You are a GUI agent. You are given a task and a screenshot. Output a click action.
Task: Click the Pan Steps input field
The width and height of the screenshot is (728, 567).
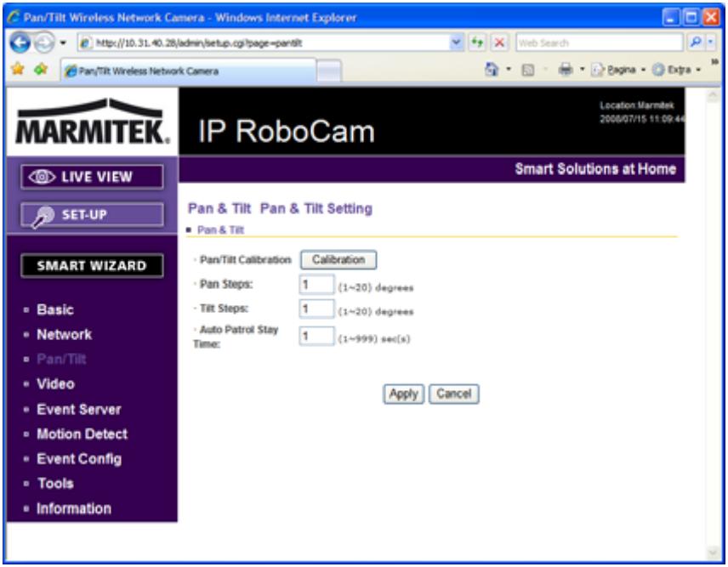(x=316, y=285)
